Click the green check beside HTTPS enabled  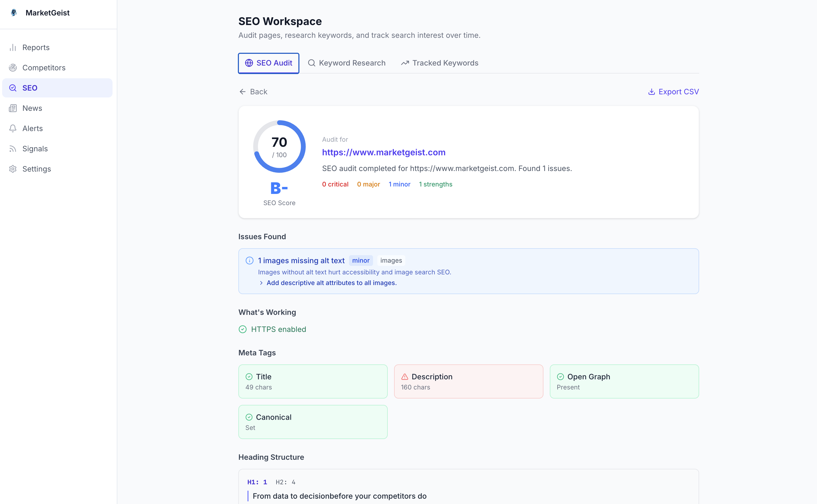[242, 329]
